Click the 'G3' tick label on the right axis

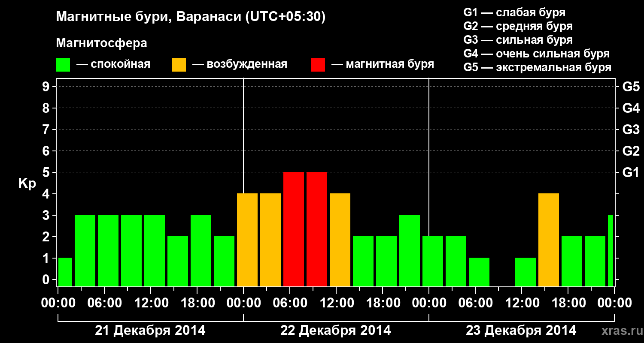631,129
